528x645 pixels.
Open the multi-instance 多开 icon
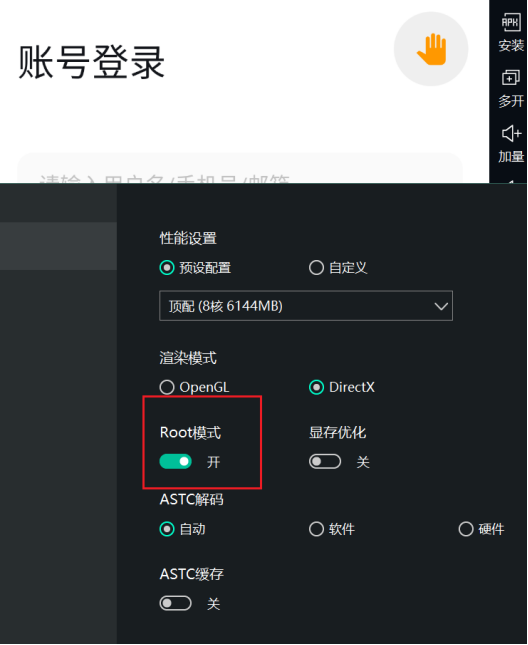click(x=510, y=78)
